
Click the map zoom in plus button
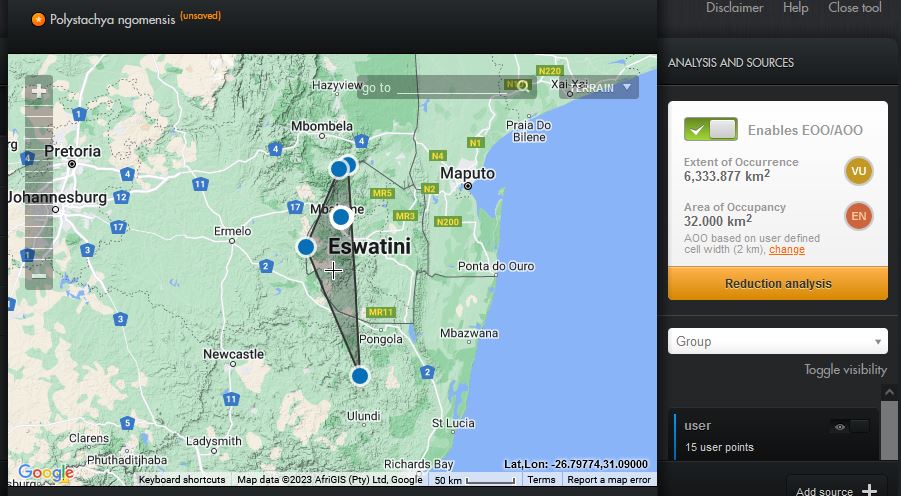(38, 91)
